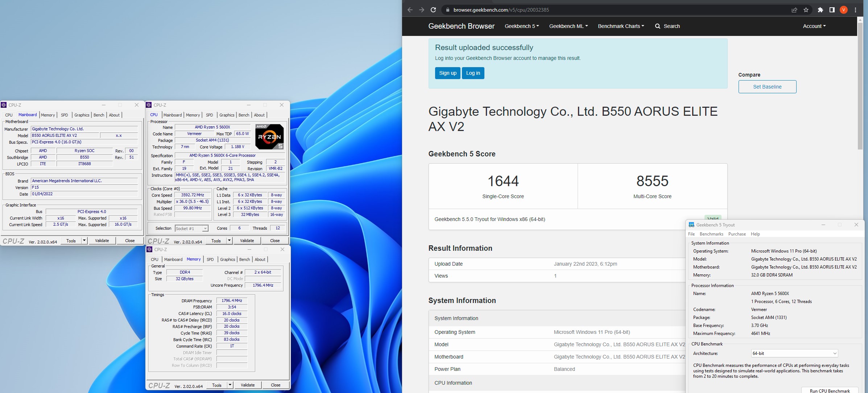The height and width of the screenshot is (393, 868).
Task: Open Purchase menu in Geekbench 5 Tryout
Action: pos(737,234)
